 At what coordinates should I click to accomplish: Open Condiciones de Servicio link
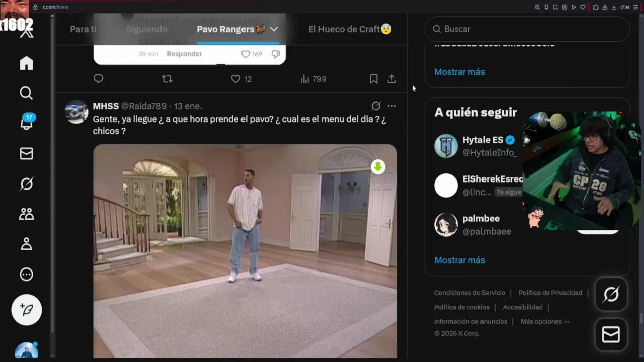tap(469, 293)
